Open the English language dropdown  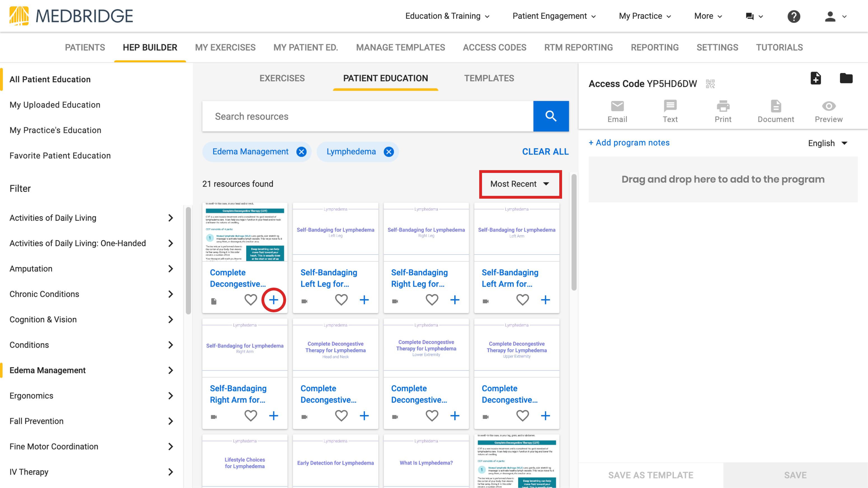(x=828, y=143)
